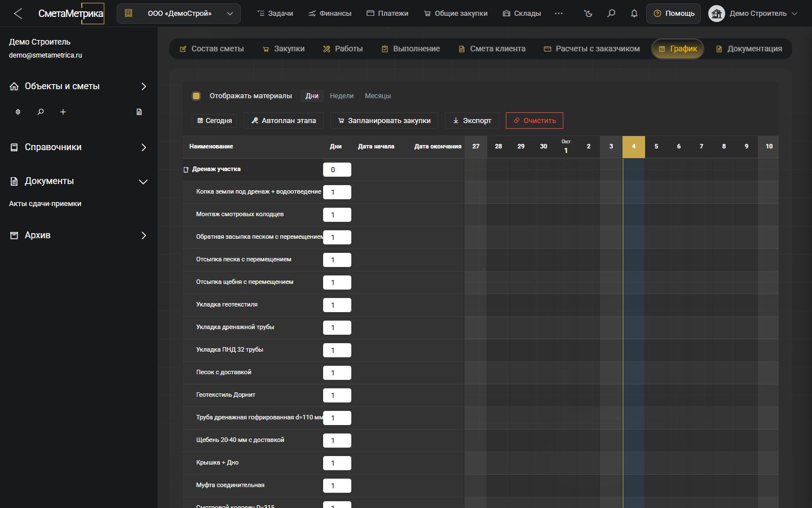Click the Дренаж участка stage icon
The width and height of the screenshot is (812, 508).
186,169
